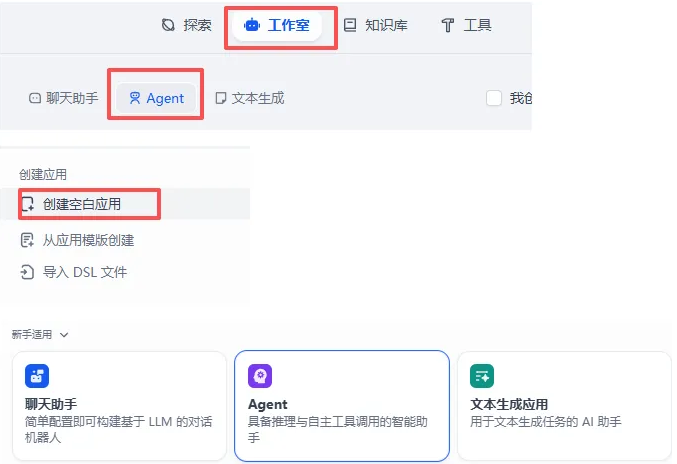Click the green 文本生成应用 card icon
The width and height of the screenshot is (677, 464).
[x=483, y=376]
